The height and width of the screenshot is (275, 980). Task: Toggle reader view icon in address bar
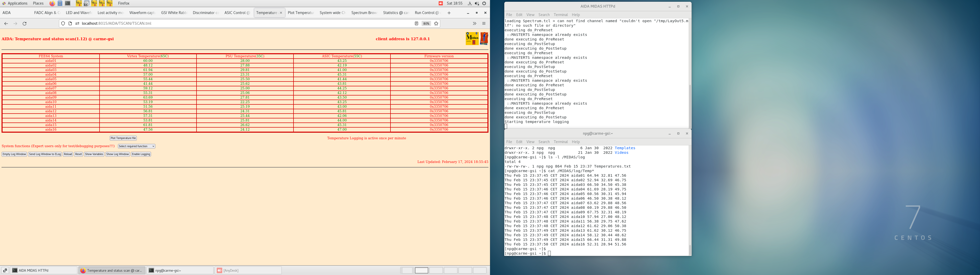coord(416,23)
